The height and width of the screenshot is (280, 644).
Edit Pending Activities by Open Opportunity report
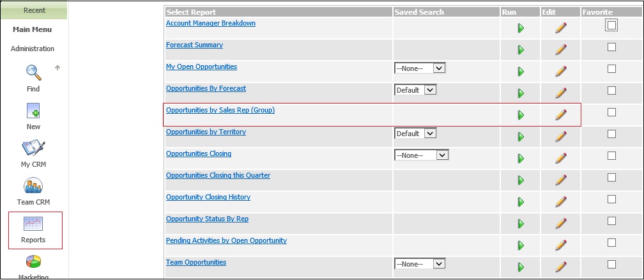click(x=561, y=245)
